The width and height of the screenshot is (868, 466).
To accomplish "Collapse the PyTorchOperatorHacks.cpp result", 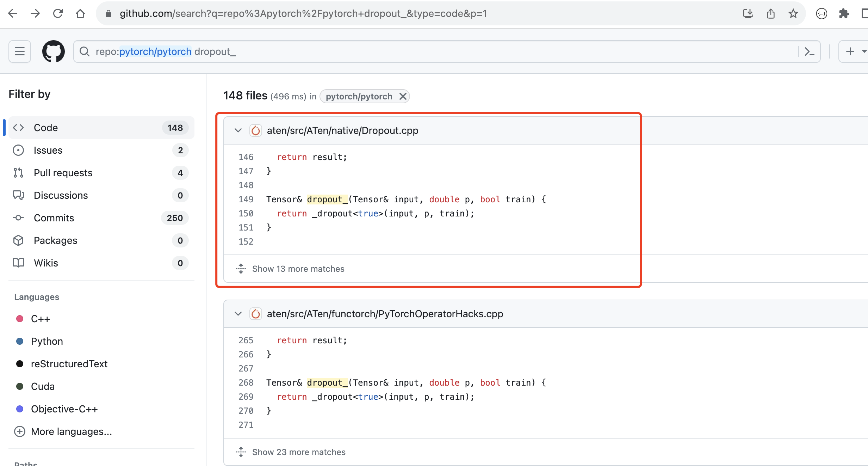I will coord(238,314).
